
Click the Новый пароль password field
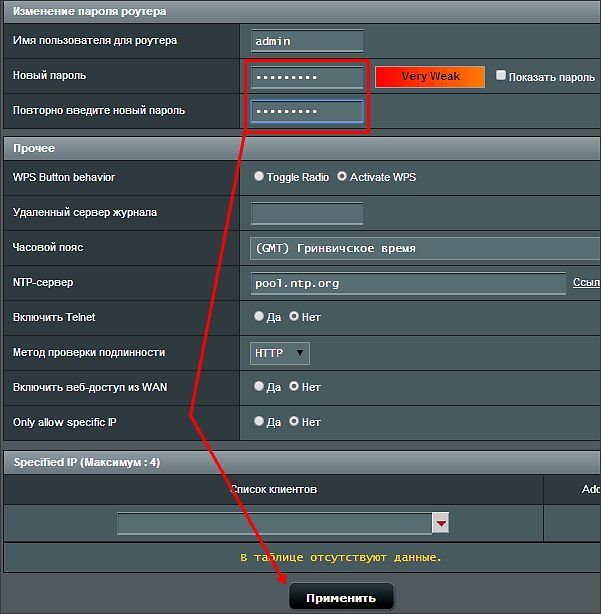[x=307, y=77]
